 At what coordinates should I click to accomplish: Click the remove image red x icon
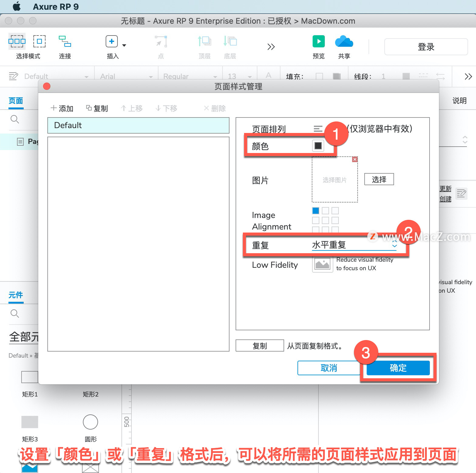355,159
